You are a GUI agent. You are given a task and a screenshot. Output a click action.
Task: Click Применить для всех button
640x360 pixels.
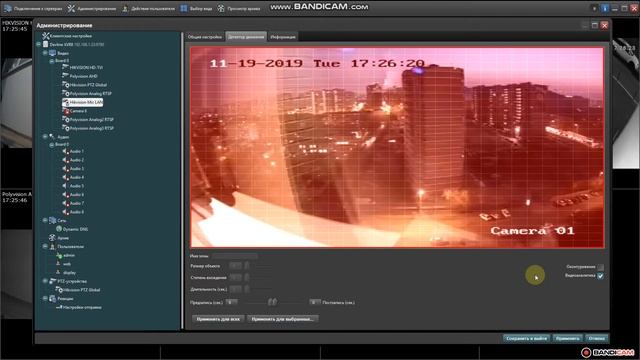click(218, 319)
